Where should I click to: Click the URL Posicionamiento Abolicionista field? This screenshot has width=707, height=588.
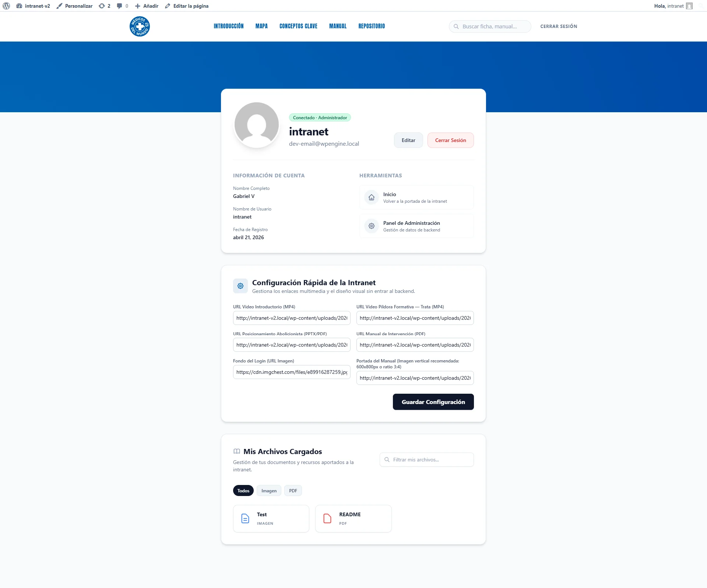(x=292, y=345)
